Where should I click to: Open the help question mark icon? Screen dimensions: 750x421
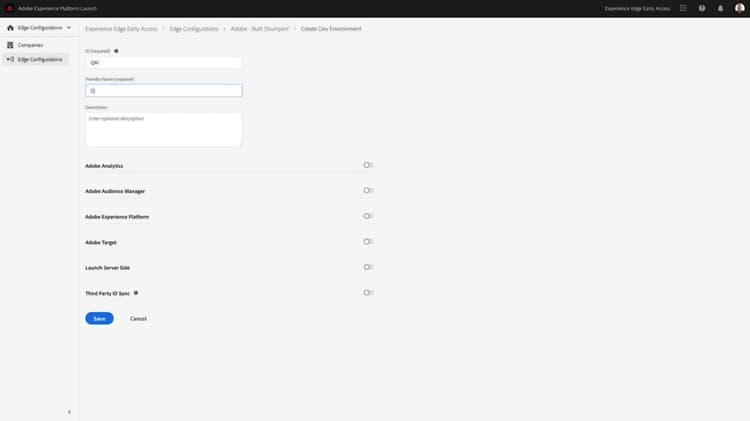[702, 8]
